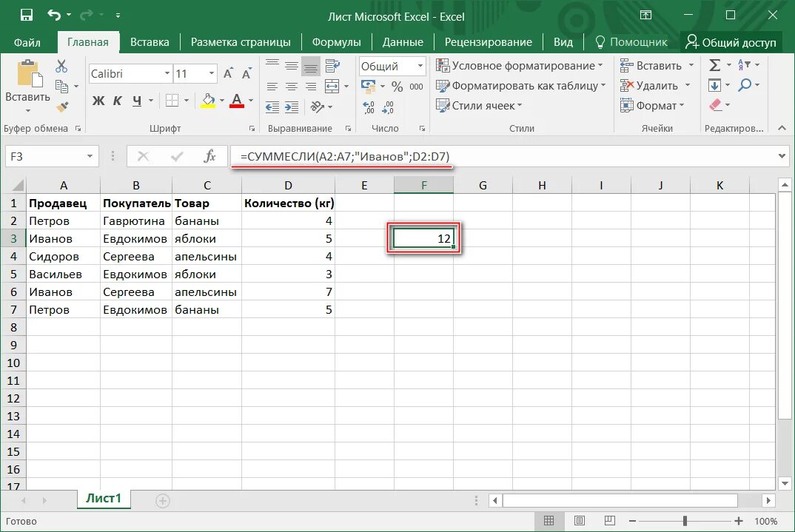Open the Вид ribbon tab
This screenshot has width=795, height=532.
(563, 42)
